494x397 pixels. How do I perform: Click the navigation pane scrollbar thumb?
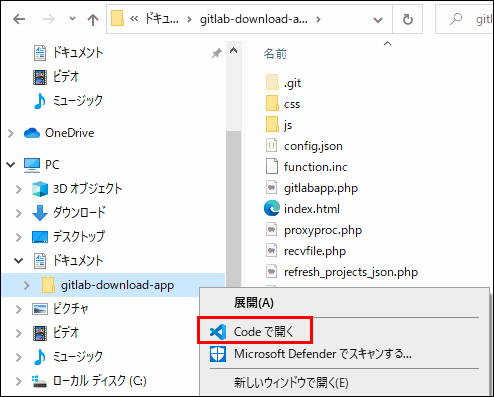pos(234,208)
